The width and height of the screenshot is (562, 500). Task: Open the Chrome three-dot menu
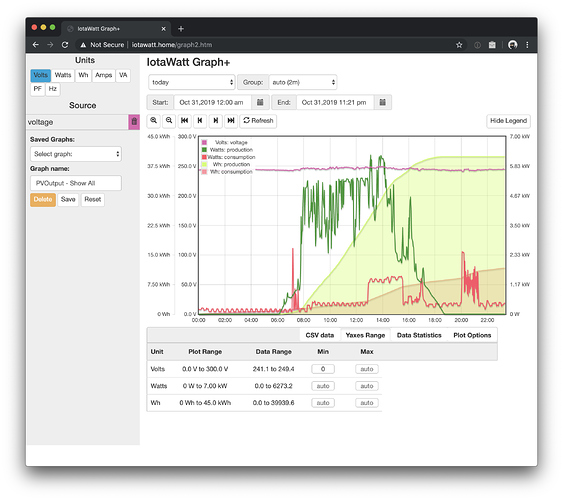527,45
